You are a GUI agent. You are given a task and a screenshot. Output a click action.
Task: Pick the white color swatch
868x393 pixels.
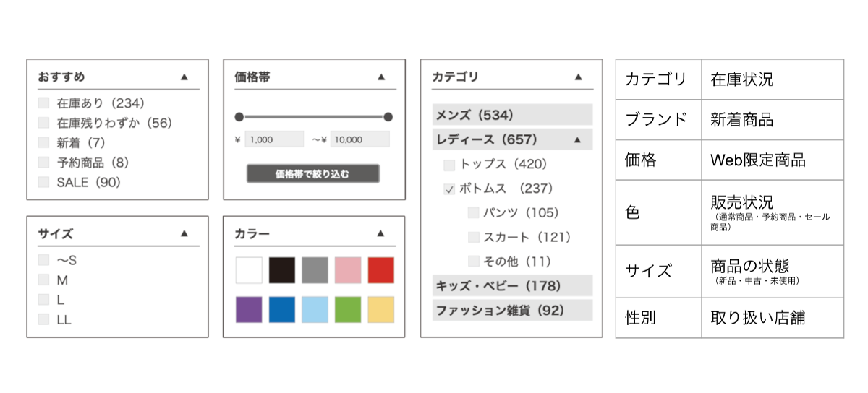(x=249, y=270)
